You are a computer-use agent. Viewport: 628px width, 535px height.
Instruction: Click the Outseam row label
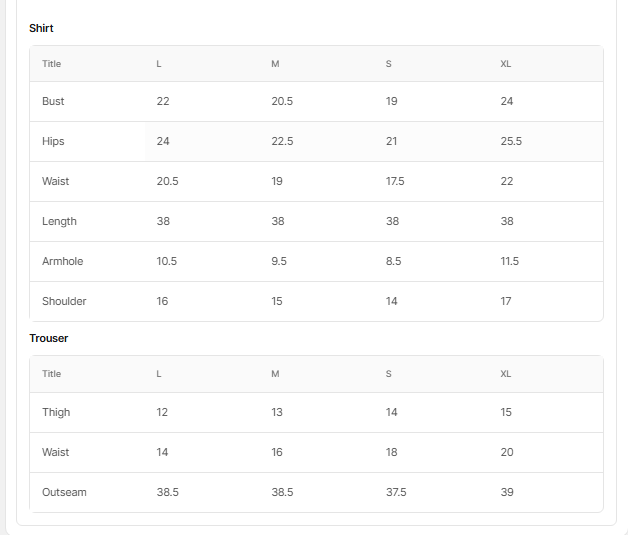click(64, 492)
